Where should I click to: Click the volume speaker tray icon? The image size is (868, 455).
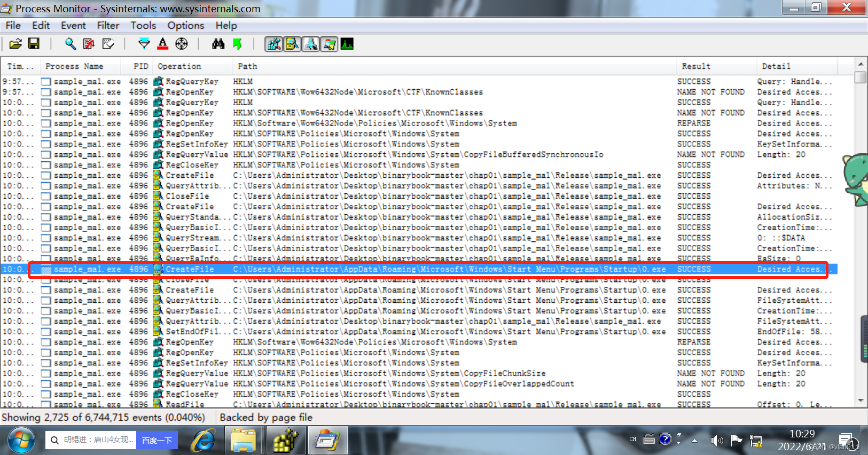(717, 440)
